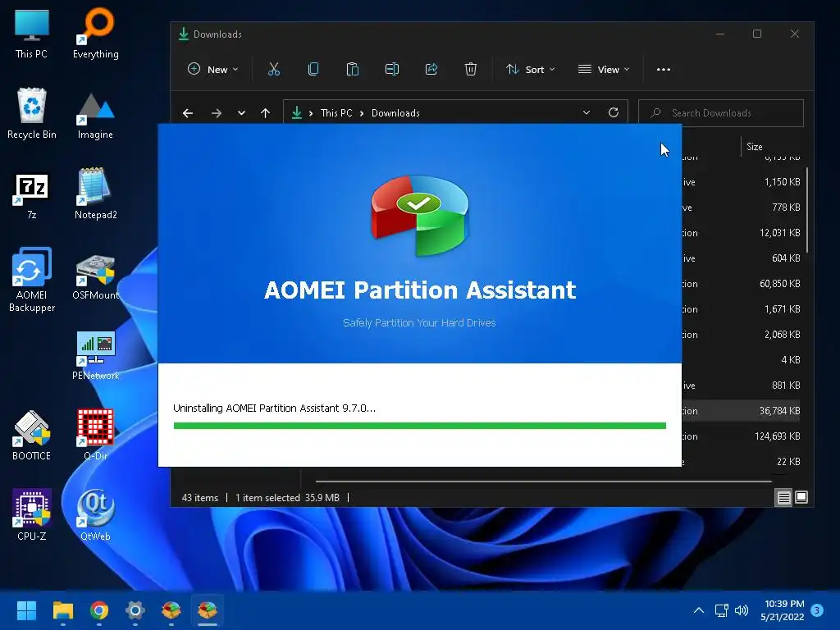Select the file row sized 36,784 KB
This screenshot has height=630, width=840.
tap(742, 411)
